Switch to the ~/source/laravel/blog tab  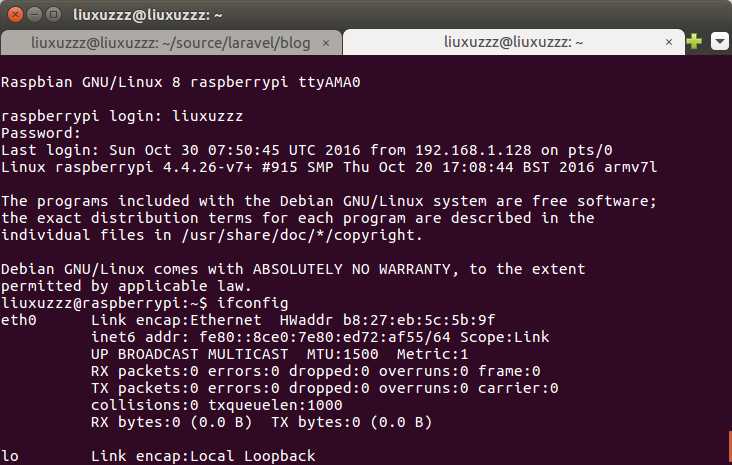(171, 43)
